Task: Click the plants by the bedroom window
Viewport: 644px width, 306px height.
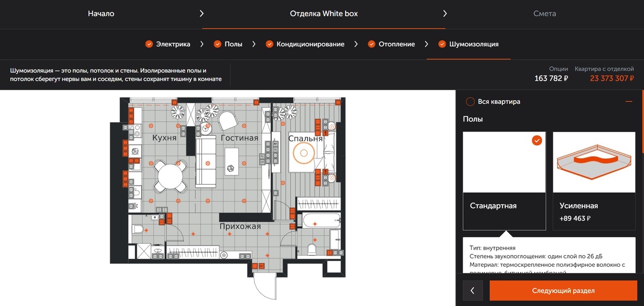Action: click(286, 112)
